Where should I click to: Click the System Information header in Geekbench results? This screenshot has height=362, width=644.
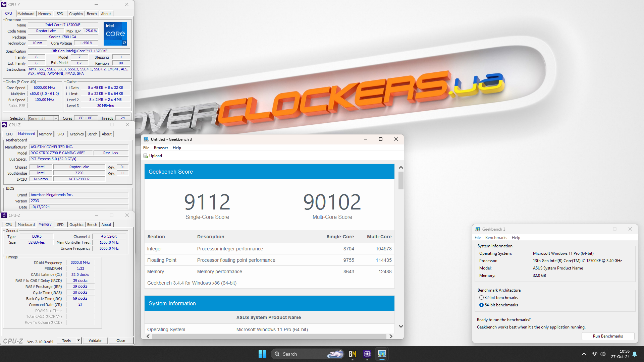click(x=269, y=303)
